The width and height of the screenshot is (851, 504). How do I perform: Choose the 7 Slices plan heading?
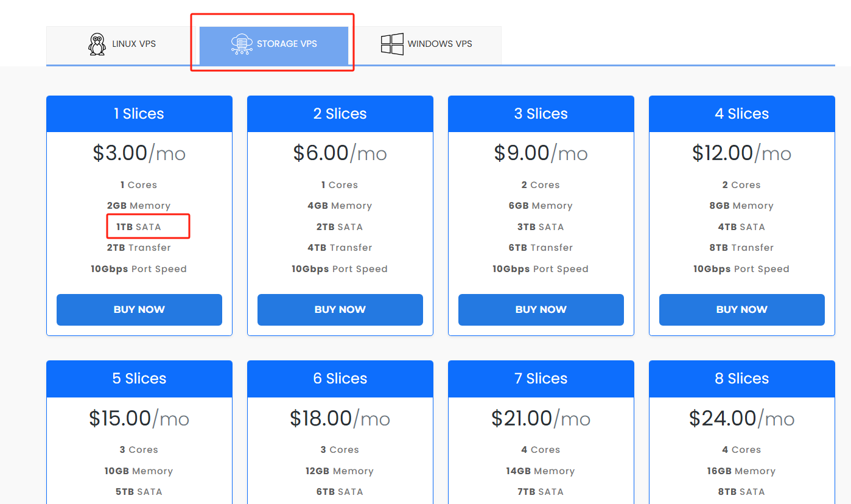point(541,379)
